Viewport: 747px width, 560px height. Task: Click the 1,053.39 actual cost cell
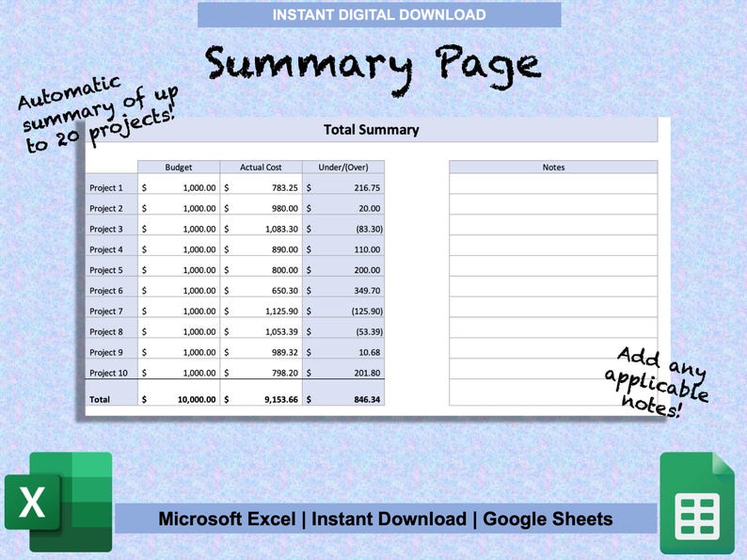261,328
